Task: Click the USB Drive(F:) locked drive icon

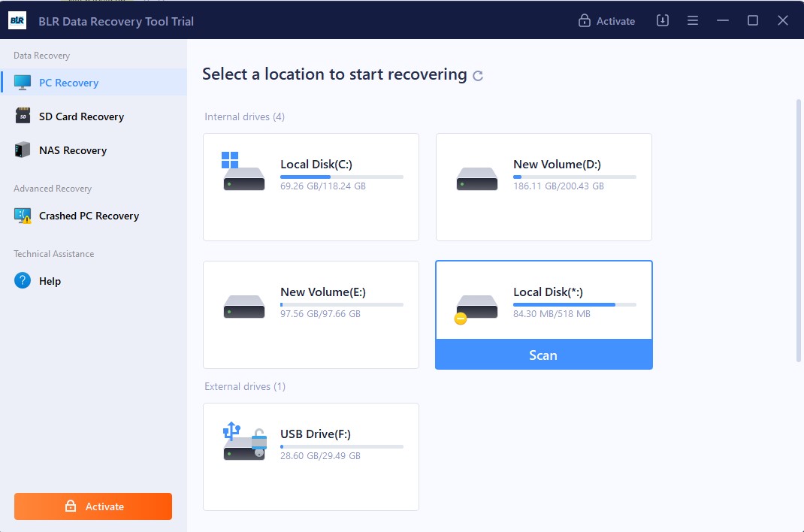Action: [x=244, y=441]
